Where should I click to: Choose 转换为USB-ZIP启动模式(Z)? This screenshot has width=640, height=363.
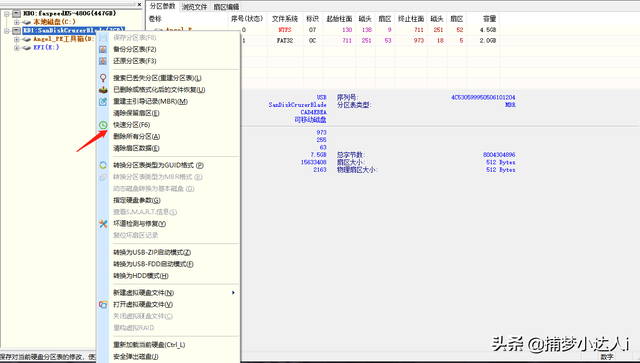pos(152,252)
